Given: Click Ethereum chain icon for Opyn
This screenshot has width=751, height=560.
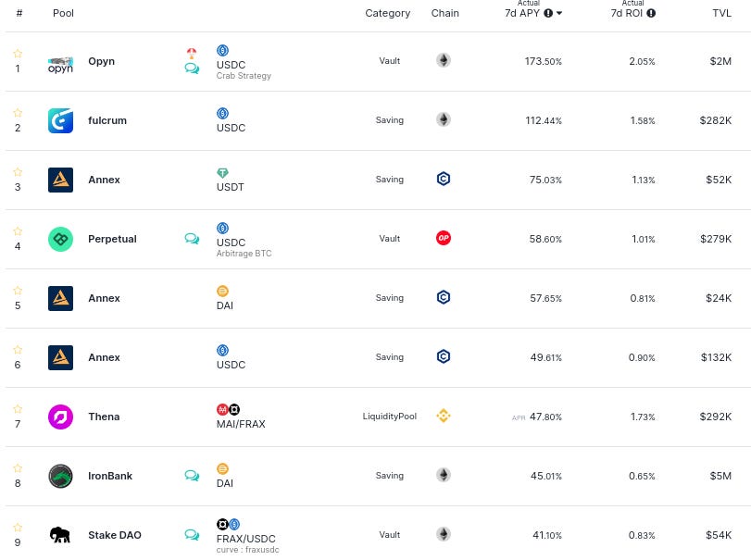Looking at the screenshot, I should tap(444, 60).
